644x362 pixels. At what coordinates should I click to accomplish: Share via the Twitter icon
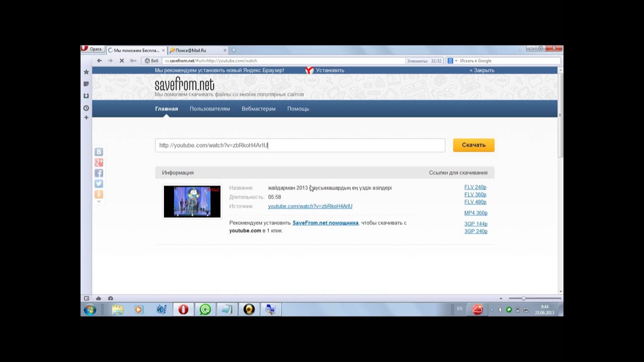click(99, 184)
